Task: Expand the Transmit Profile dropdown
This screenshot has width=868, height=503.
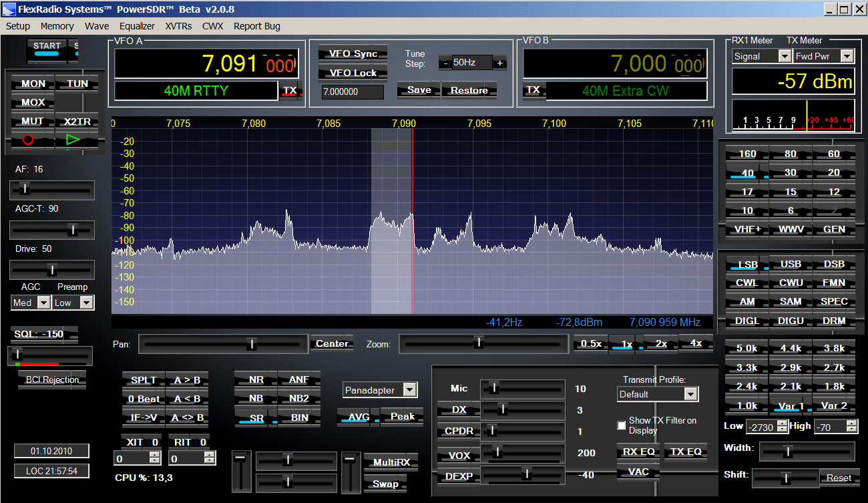Action: pos(691,394)
